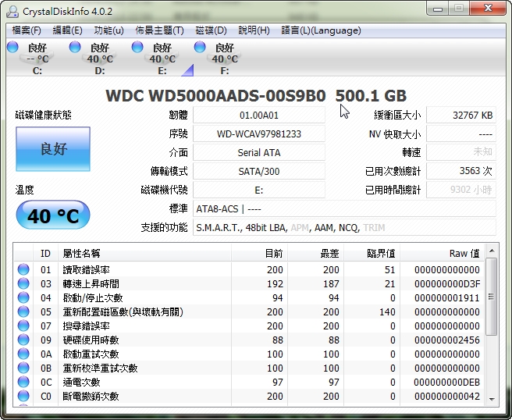Click the 臨界值 column header

tap(372, 253)
